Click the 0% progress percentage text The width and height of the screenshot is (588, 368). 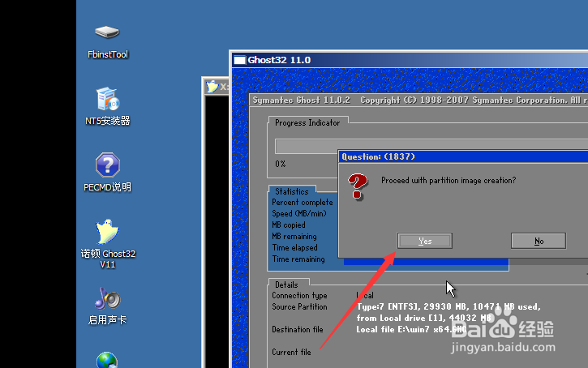pyautogui.click(x=281, y=164)
